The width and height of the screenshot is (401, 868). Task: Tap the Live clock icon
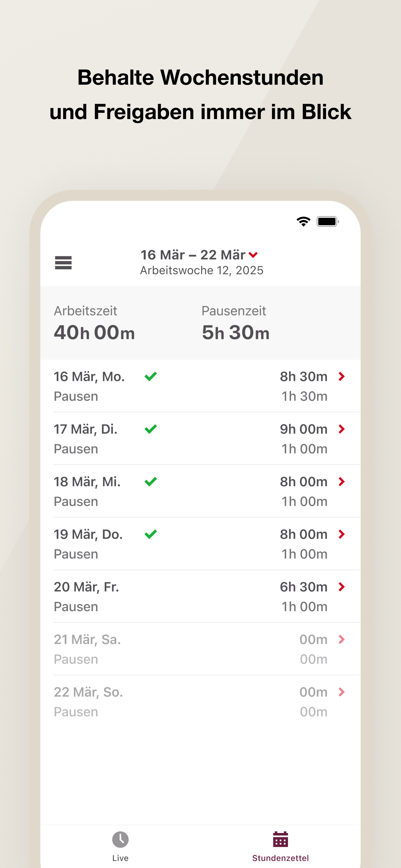pos(120,839)
